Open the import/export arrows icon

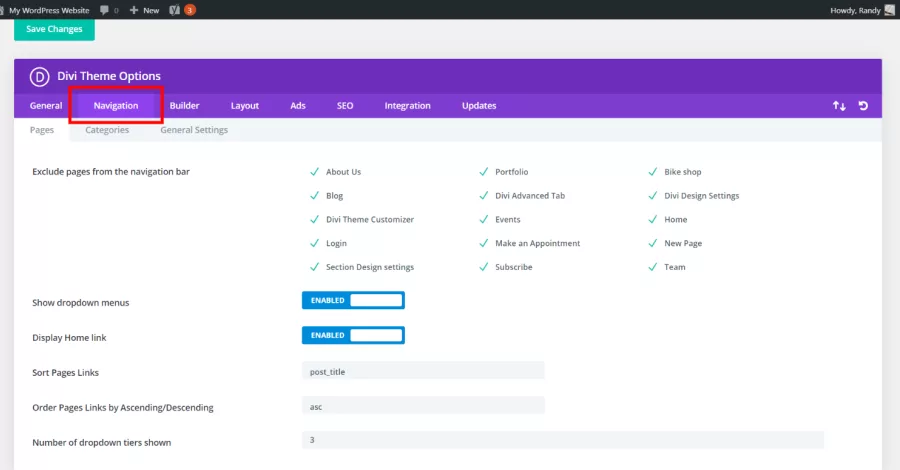point(839,106)
